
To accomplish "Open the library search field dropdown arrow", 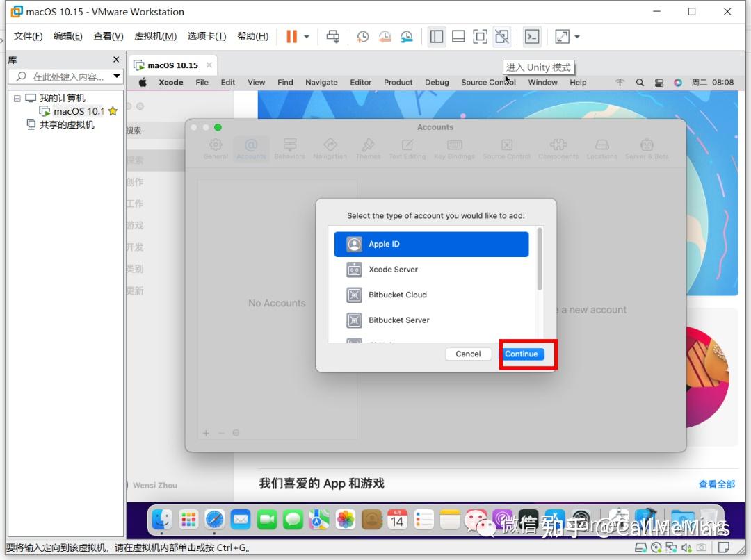I will pyautogui.click(x=116, y=76).
